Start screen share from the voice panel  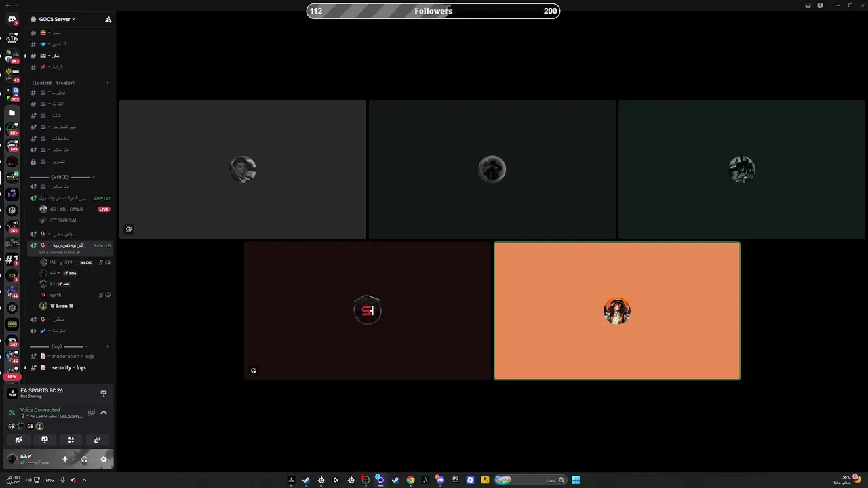[45, 440]
